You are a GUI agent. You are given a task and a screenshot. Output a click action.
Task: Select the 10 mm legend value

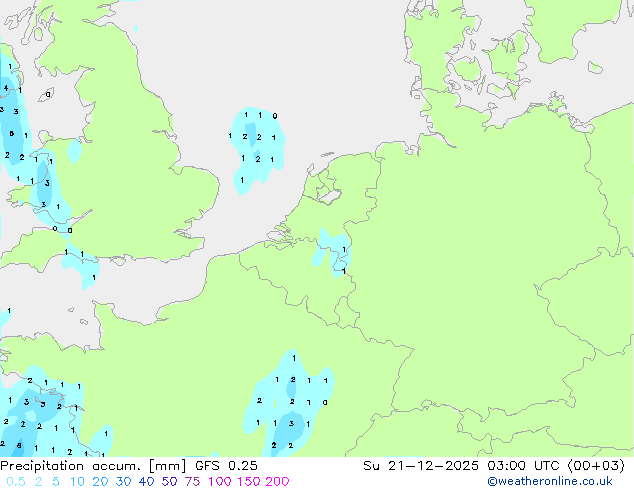77,482
